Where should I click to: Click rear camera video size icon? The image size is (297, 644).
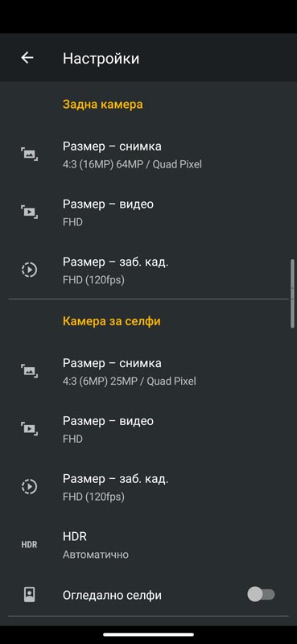point(29,213)
